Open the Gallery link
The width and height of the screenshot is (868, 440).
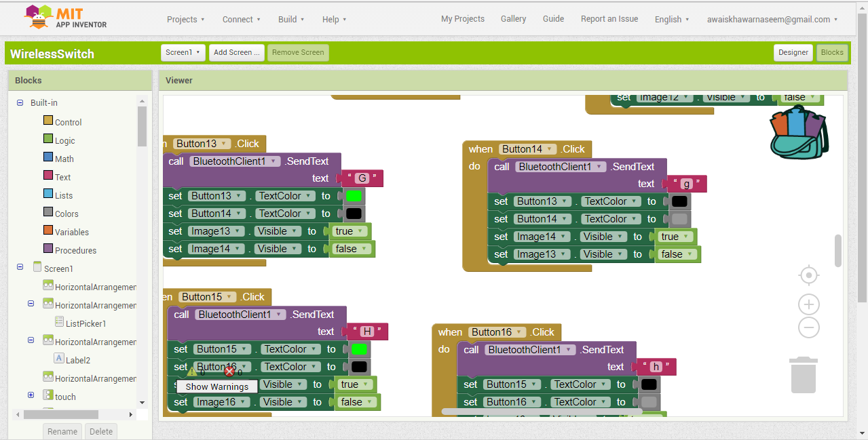coord(514,19)
